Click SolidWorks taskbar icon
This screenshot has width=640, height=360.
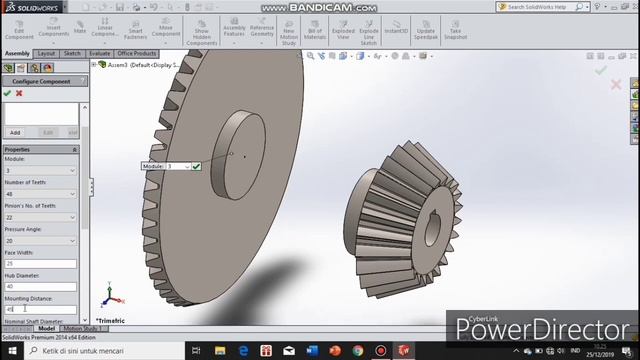tap(404, 351)
